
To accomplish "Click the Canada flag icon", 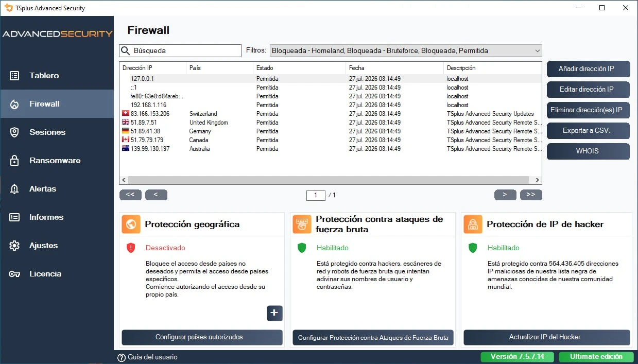I will click(125, 140).
